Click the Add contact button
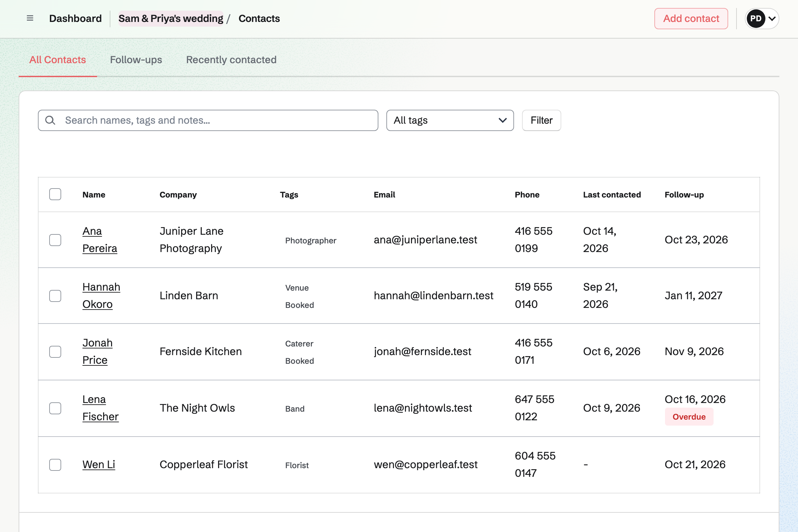The height and width of the screenshot is (532, 798). tap(691, 18)
